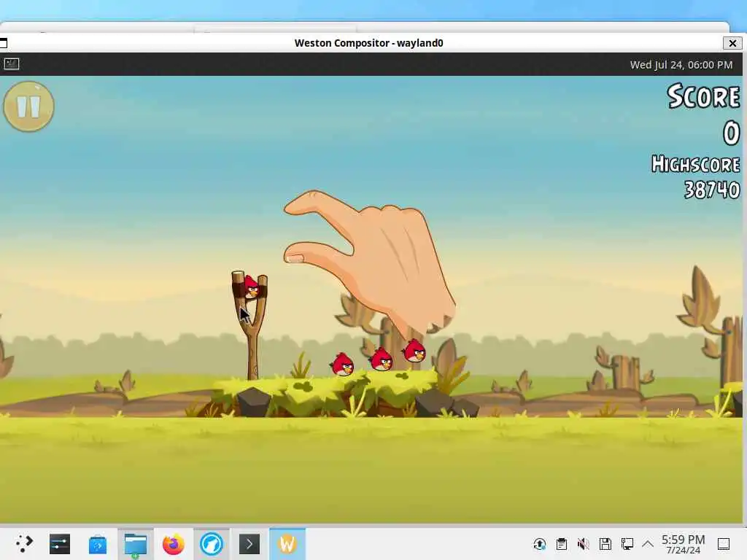Click the Score label
The width and height of the screenshot is (747, 560).
(x=703, y=96)
